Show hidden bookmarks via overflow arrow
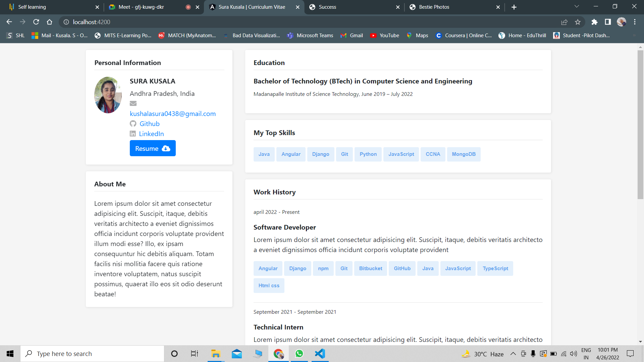The width and height of the screenshot is (644, 362). click(x=634, y=35)
